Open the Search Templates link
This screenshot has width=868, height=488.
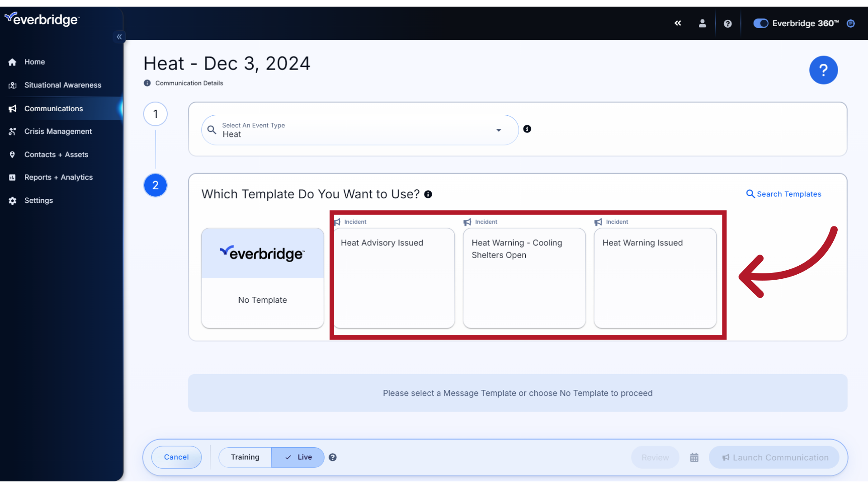[x=783, y=194]
